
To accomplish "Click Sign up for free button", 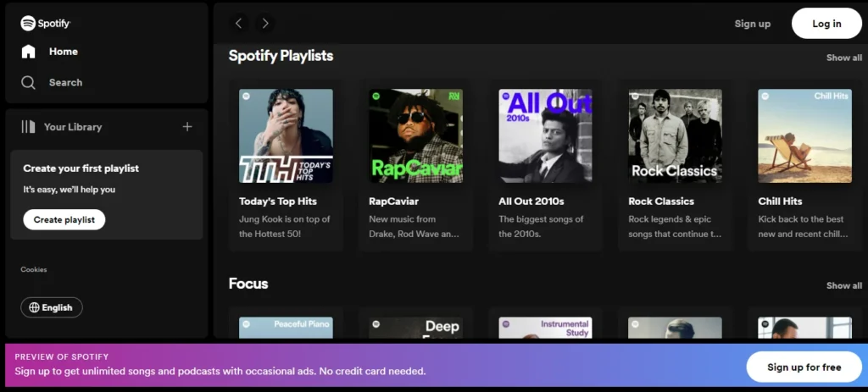I will [x=804, y=367].
